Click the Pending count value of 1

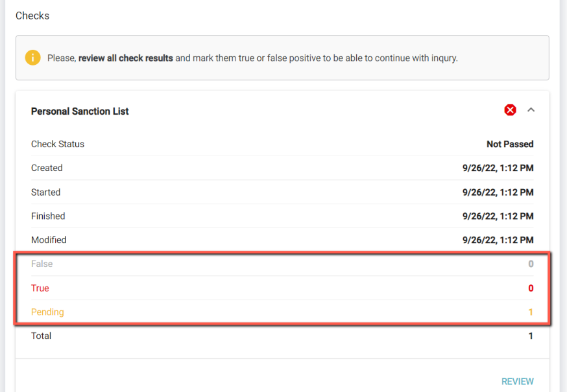(531, 312)
